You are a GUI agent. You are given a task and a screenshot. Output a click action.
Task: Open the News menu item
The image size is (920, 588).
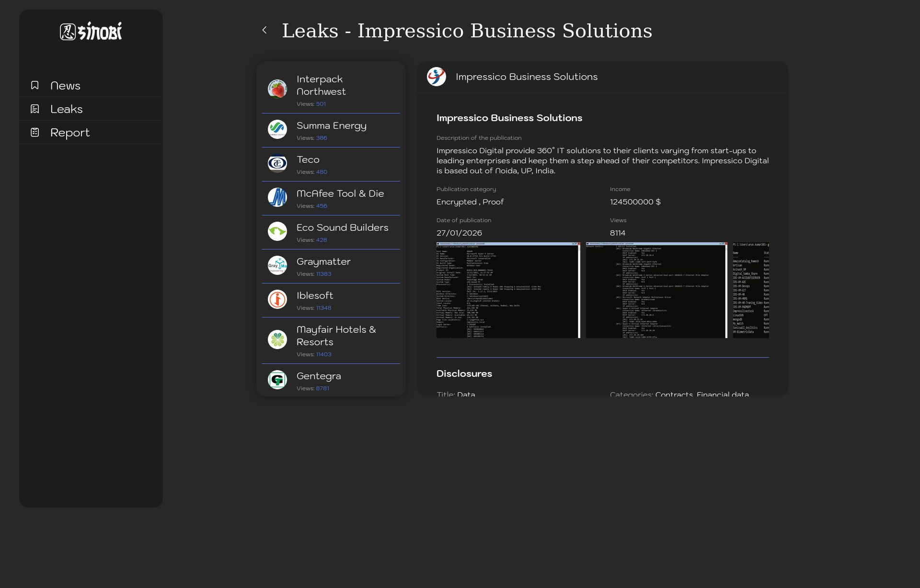click(66, 86)
